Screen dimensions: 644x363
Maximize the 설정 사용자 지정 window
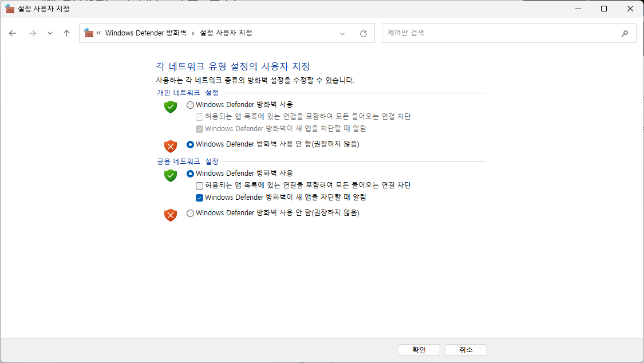click(x=604, y=9)
